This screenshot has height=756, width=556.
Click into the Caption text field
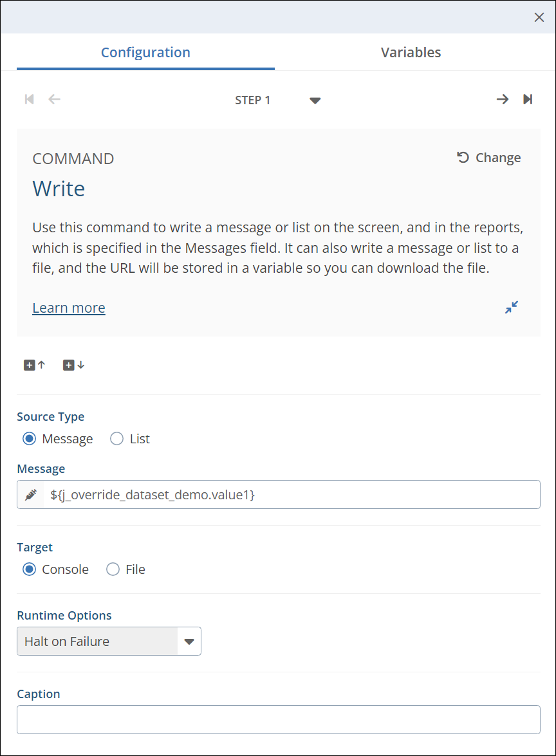coord(278,720)
